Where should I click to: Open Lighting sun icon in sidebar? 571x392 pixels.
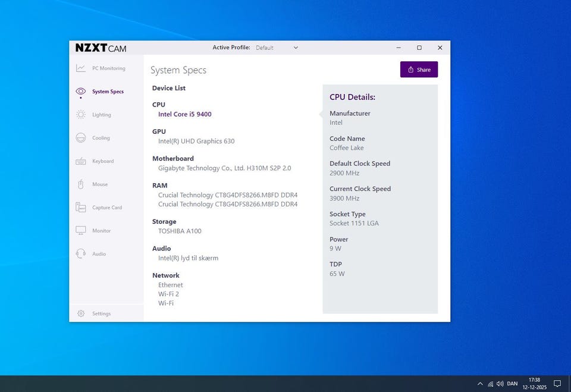[80, 114]
